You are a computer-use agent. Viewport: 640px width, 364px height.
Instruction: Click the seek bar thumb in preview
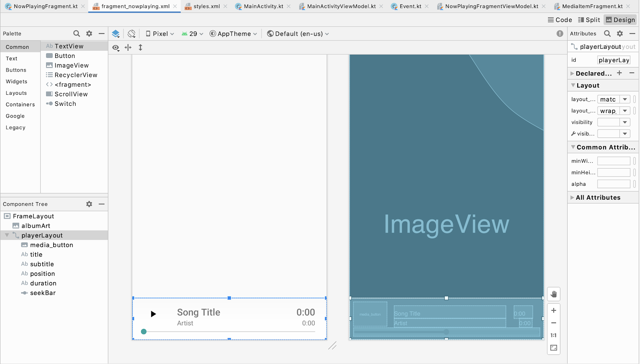pos(144,332)
